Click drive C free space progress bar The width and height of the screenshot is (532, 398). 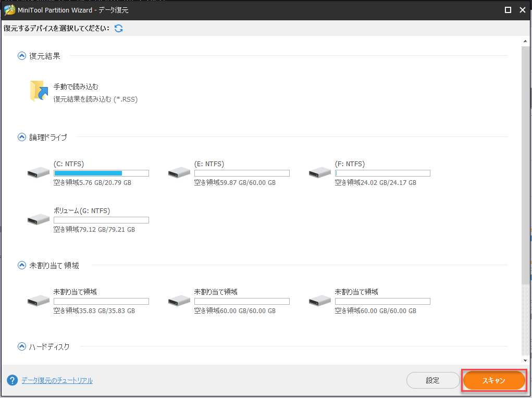click(101, 172)
